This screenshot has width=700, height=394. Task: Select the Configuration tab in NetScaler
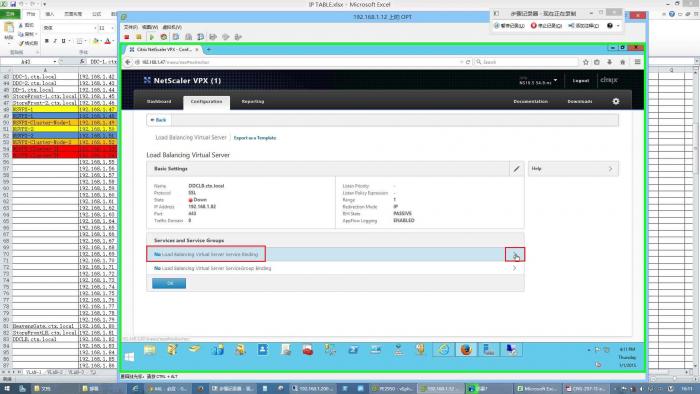pyautogui.click(x=206, y=102)
